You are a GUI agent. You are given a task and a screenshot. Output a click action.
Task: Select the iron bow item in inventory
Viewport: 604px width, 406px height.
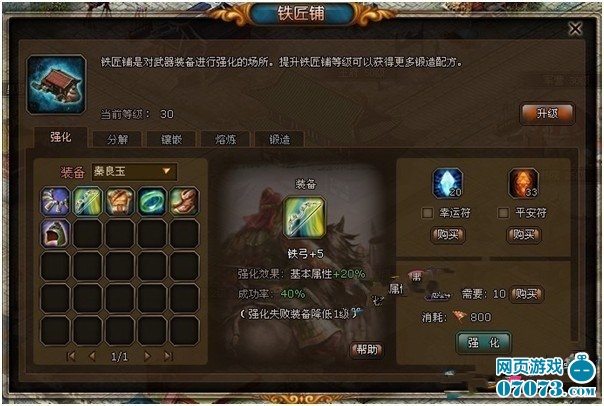tap(87, 201)
